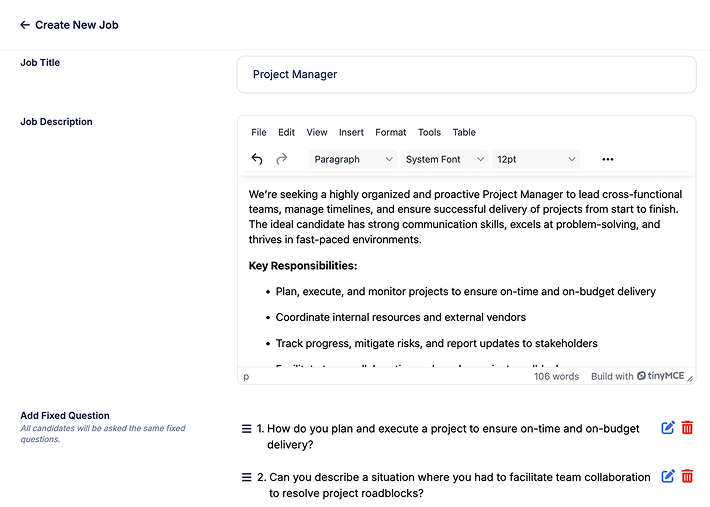
Task: Click question 1 text about on-budget delivery
Action: click(453, 436)
